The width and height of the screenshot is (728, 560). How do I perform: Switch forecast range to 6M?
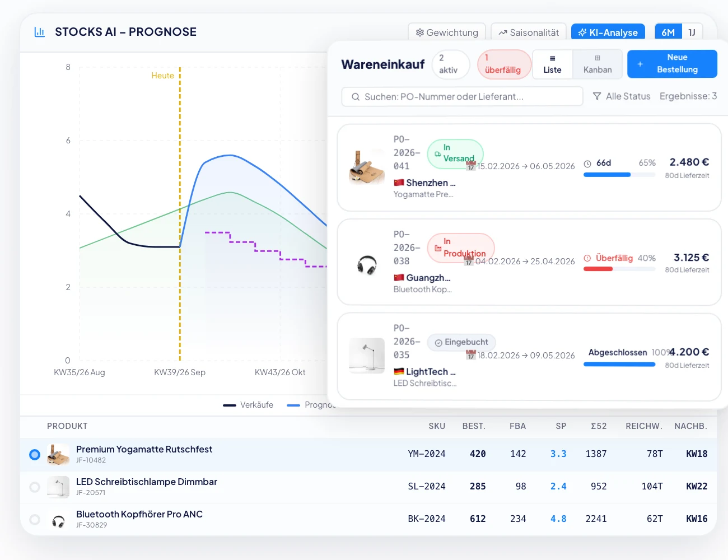[668, 32]
